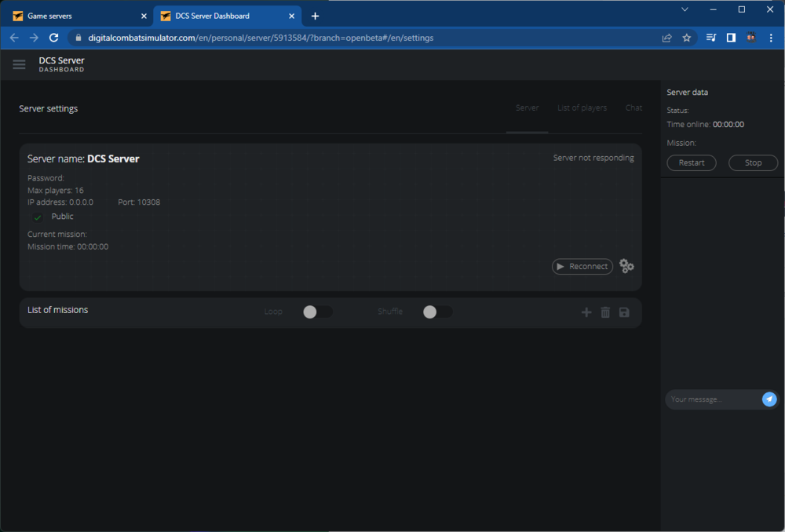
Task: View site info via padlock icon
Action: (x=78, y=38)
